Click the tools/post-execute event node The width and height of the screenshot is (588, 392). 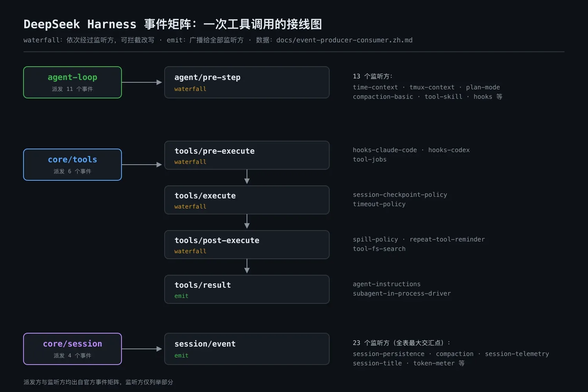click(247, 245)
